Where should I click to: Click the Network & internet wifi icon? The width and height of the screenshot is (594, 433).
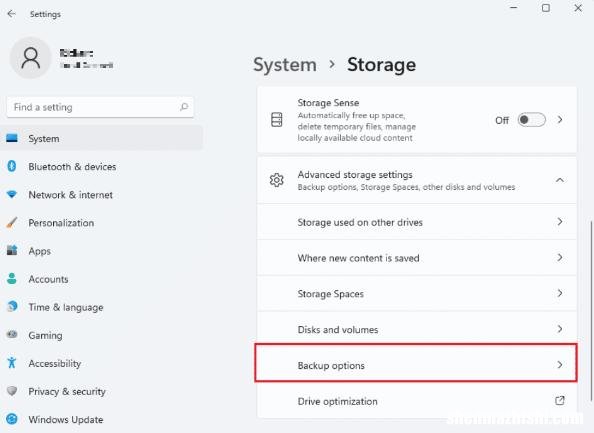(x=12, y=194)
